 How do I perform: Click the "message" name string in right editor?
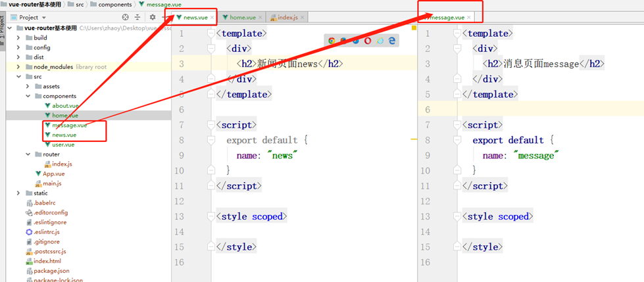pos(536,156)
